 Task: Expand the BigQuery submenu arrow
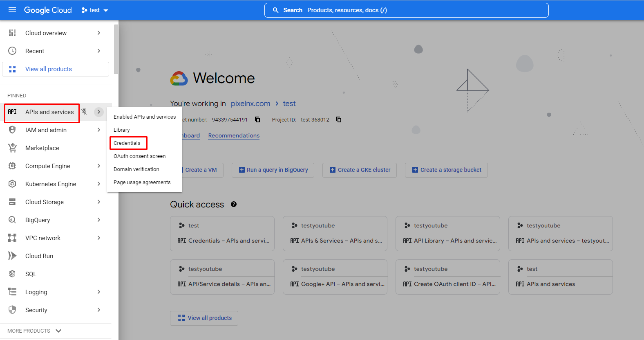point(98,220)
